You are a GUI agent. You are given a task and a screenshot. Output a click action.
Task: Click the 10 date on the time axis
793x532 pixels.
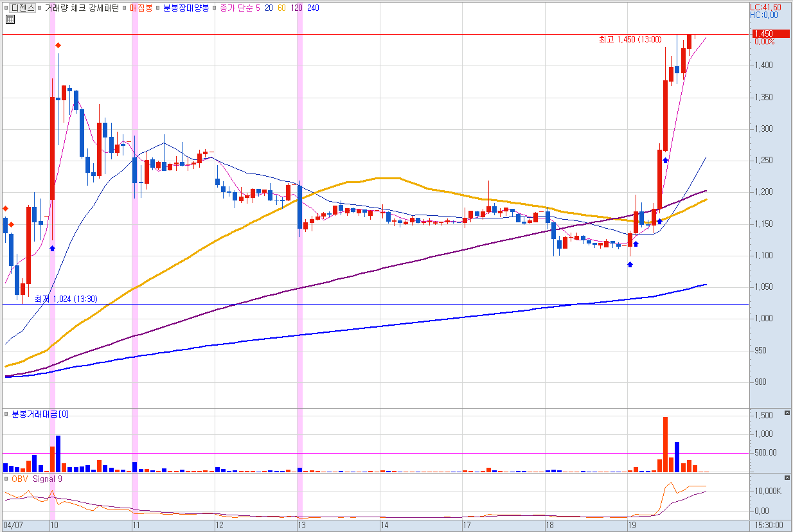pyautogui.click(x=55, y=525)
